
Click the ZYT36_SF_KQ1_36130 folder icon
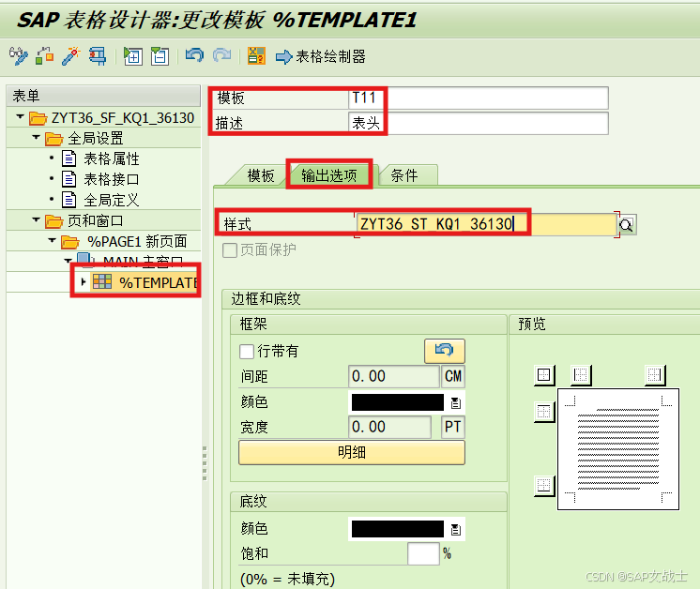coord(38,118)
